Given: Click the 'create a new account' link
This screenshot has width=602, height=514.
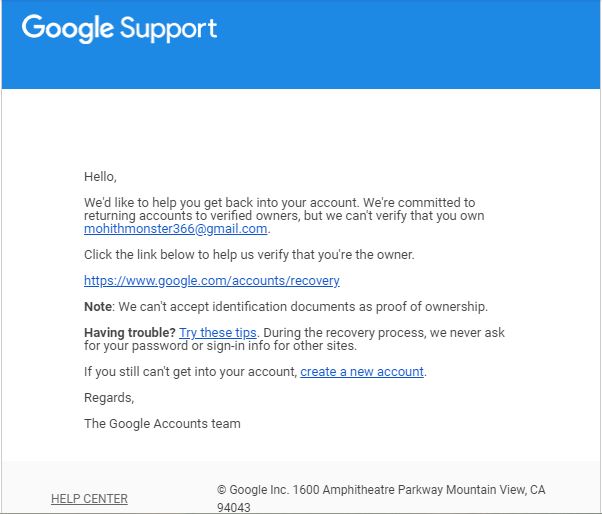Looking at the screenshot, I should [x=362, y=372].
